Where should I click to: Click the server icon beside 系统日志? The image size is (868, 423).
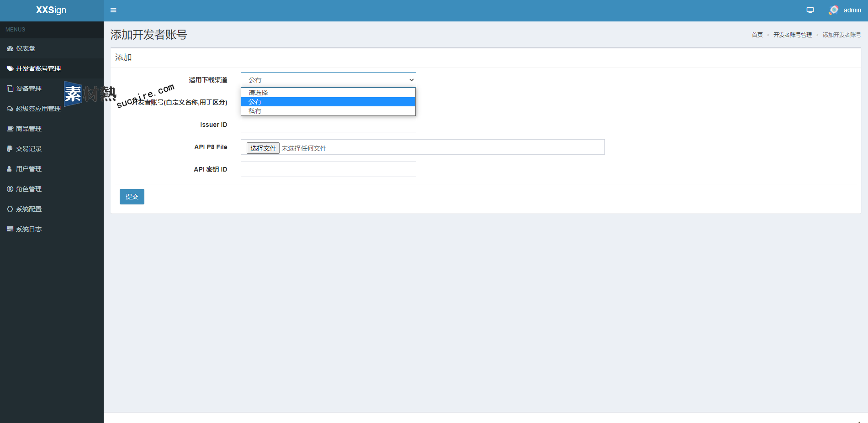point(10,229)
